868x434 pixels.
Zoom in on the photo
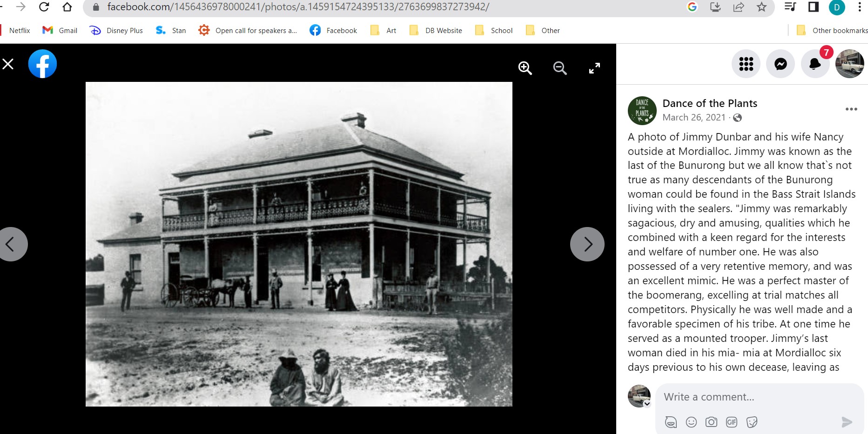(525, 68)
